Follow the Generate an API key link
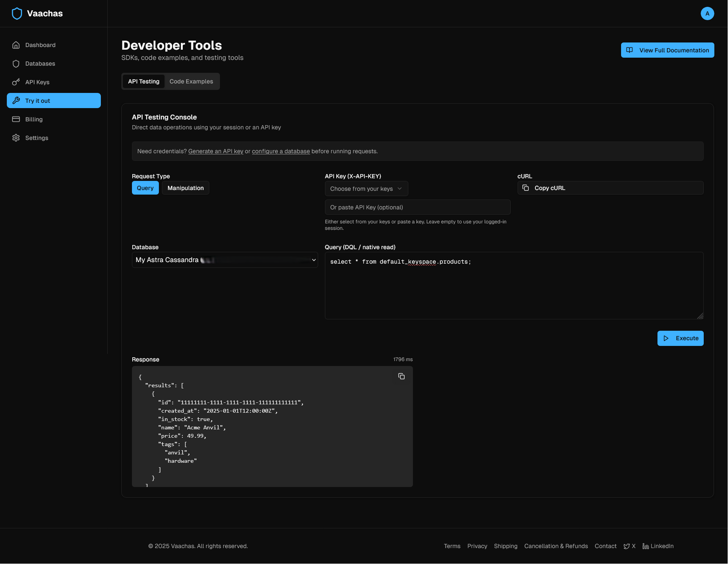The width and height of the screenshot is (728, 564). [215, 151]
